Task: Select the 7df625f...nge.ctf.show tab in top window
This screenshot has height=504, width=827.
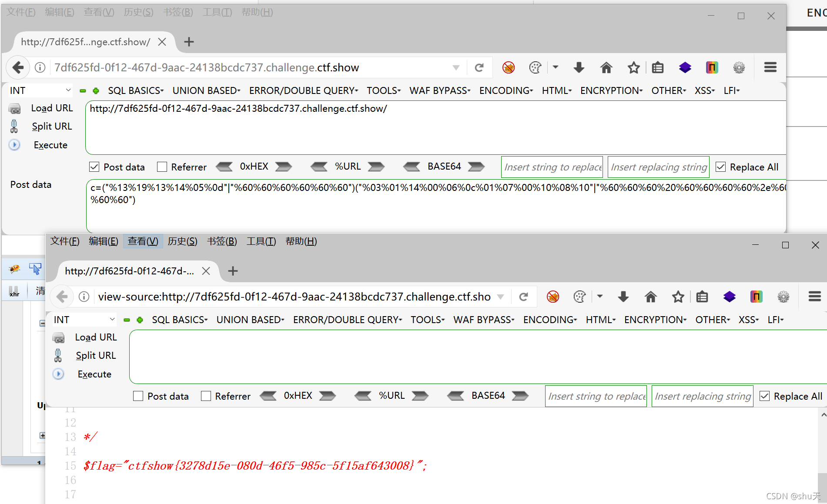Action: tap(86, 42)
